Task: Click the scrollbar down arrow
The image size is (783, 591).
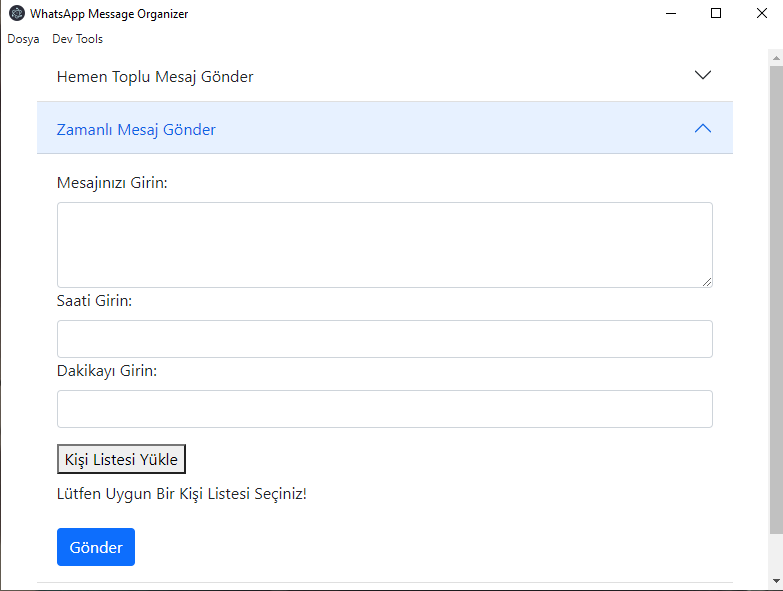Action: tap(776, 581)
